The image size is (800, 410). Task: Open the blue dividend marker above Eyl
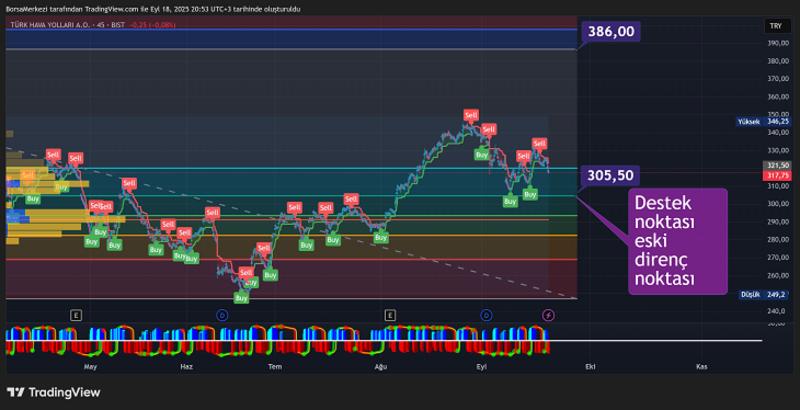point(487,316)
